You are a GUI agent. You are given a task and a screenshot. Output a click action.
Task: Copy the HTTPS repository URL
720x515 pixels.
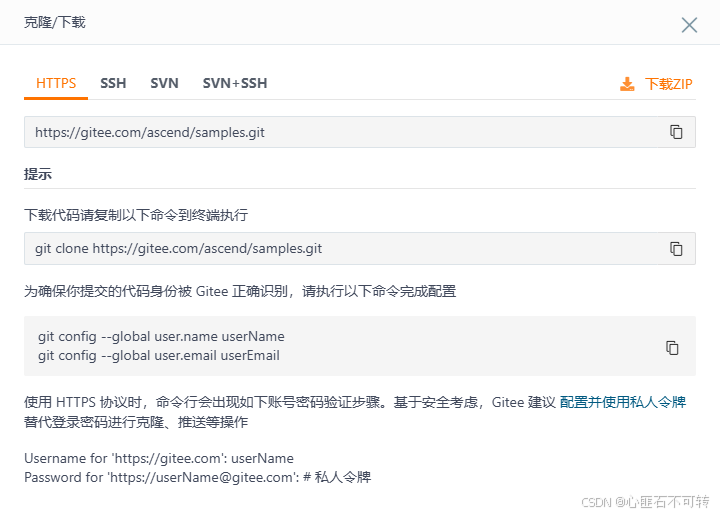(676, 132)
